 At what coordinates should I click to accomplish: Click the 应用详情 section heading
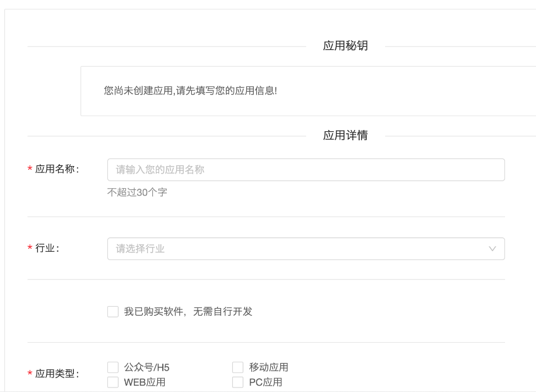(345, 136)
